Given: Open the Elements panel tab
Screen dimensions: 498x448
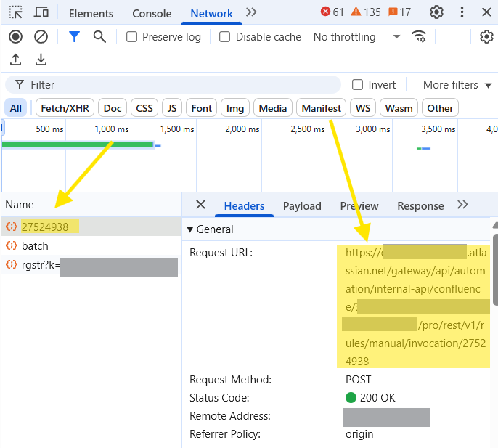Looking at the screenshot, I should point(91,13).
